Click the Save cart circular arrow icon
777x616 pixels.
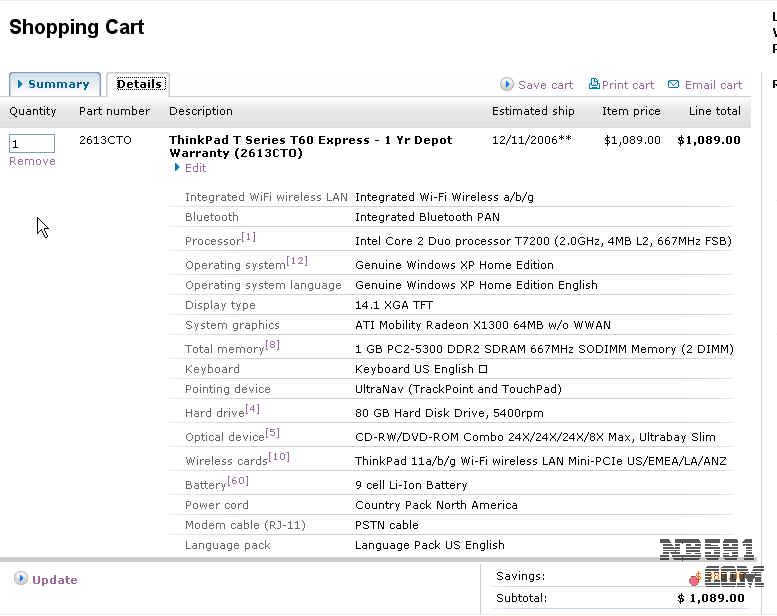click(507, 85)
